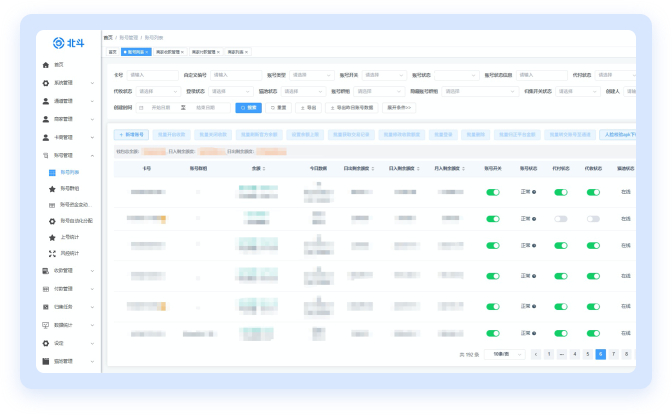Image resolution: width=672 pixels, height=415 pixels.
Task: Click the 账号群组 star icon
Action: [52, 188]
